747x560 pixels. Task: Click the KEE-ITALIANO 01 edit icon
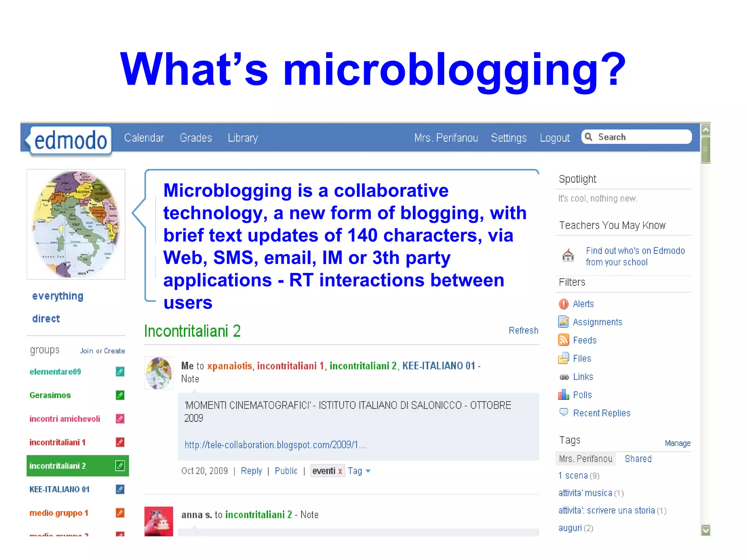(120, 489)
